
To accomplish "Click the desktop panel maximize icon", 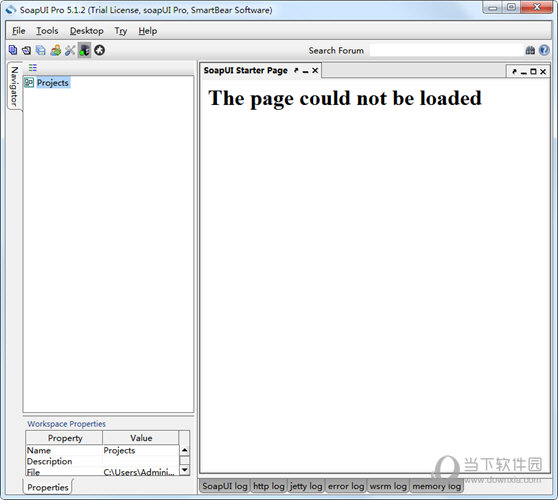I will point(533,72).
